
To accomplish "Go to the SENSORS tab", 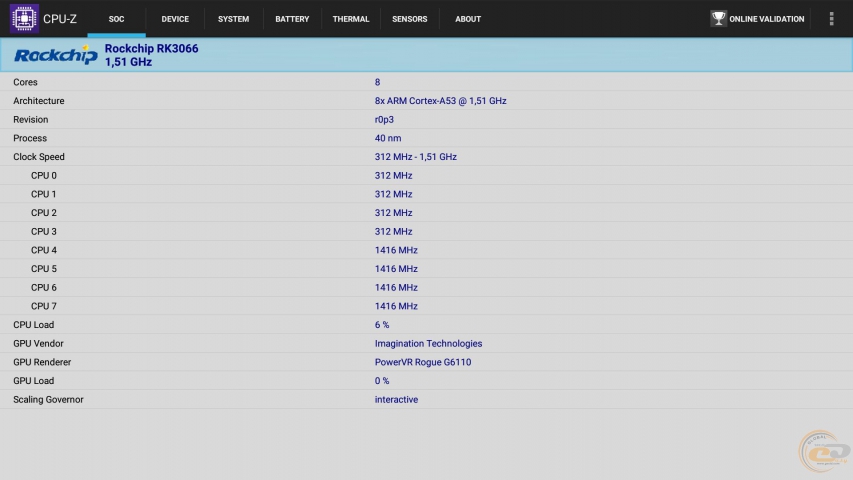I will tap(410, 19).
